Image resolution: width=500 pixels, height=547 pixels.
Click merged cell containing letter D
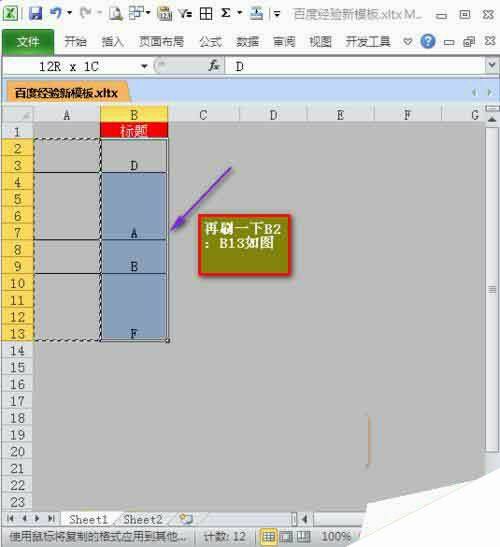coord(134,156)
